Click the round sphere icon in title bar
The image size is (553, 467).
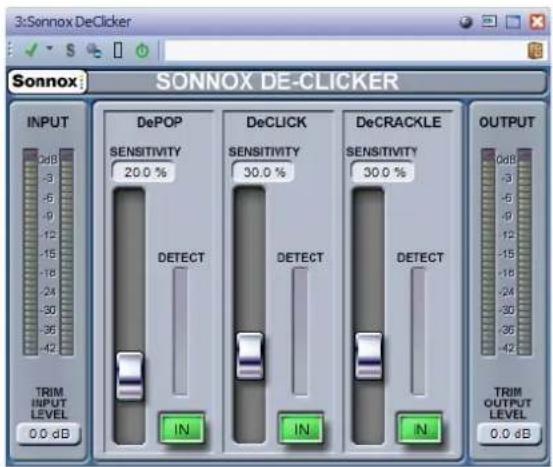[466, 22]
